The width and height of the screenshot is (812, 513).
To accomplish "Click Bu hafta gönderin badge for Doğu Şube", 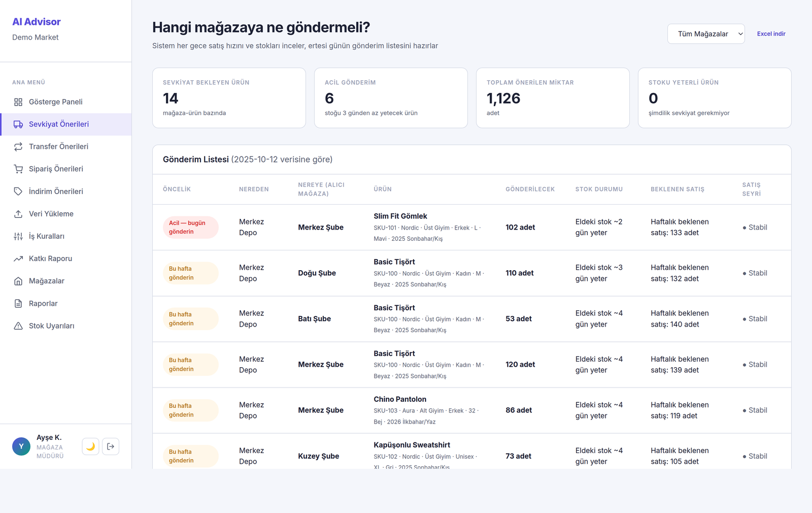I will [190, 273].
